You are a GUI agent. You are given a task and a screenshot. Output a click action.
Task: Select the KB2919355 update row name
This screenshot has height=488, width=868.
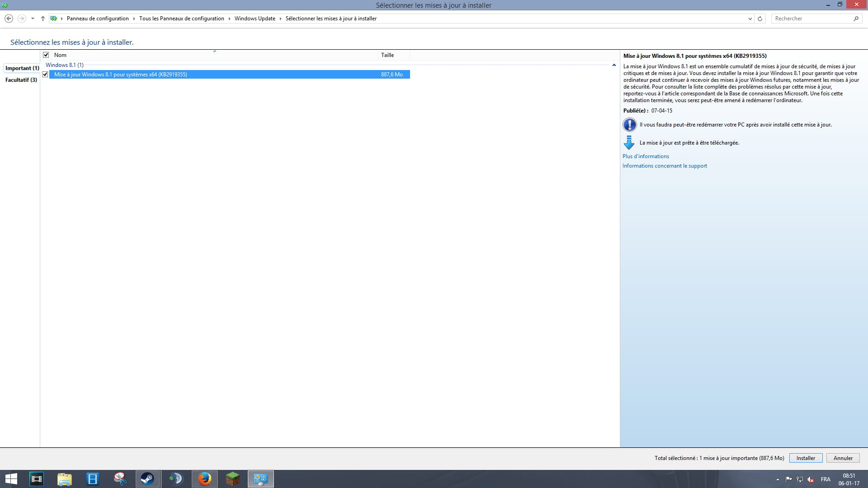click(x=120, y=75)
